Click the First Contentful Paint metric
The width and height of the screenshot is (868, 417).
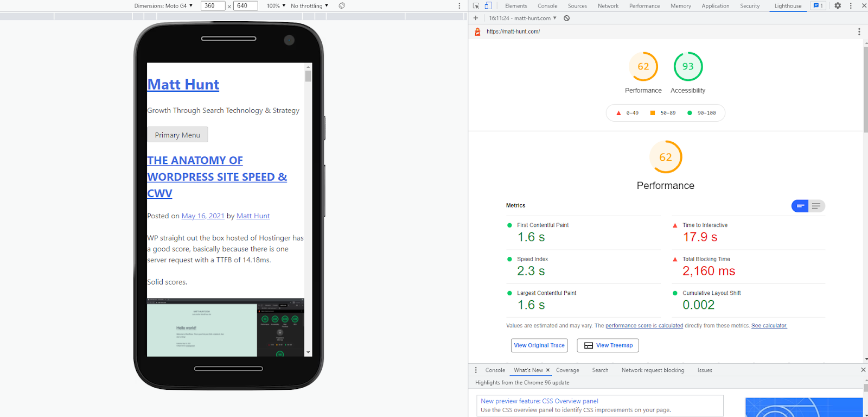pos(583,233)
